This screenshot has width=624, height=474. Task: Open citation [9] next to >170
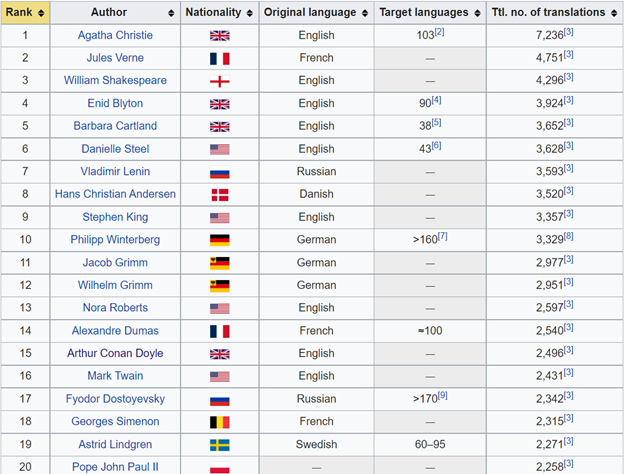click(443, 396)
